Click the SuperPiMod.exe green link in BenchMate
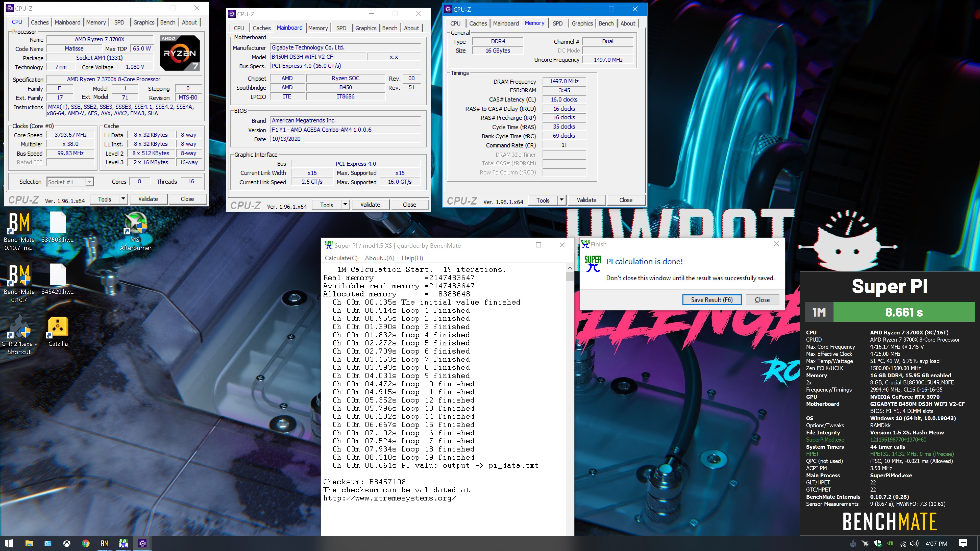 825,440
